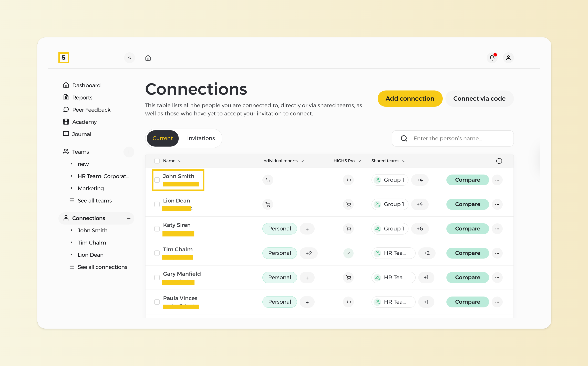Focus the person's name search field
Screen dimensions: 588x366
click(x=457, y=138)
